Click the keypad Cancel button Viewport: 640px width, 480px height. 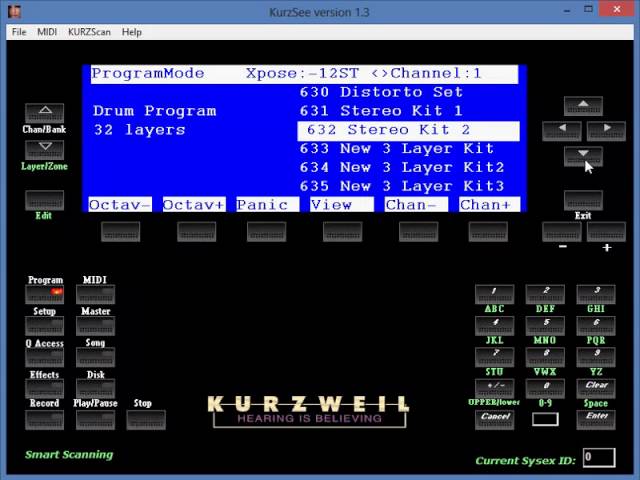point(495,420)
